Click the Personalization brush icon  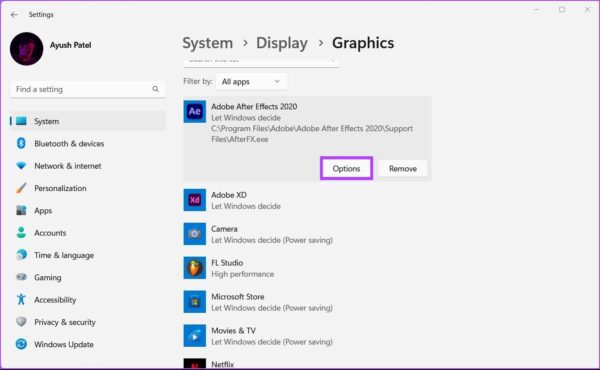21,188
